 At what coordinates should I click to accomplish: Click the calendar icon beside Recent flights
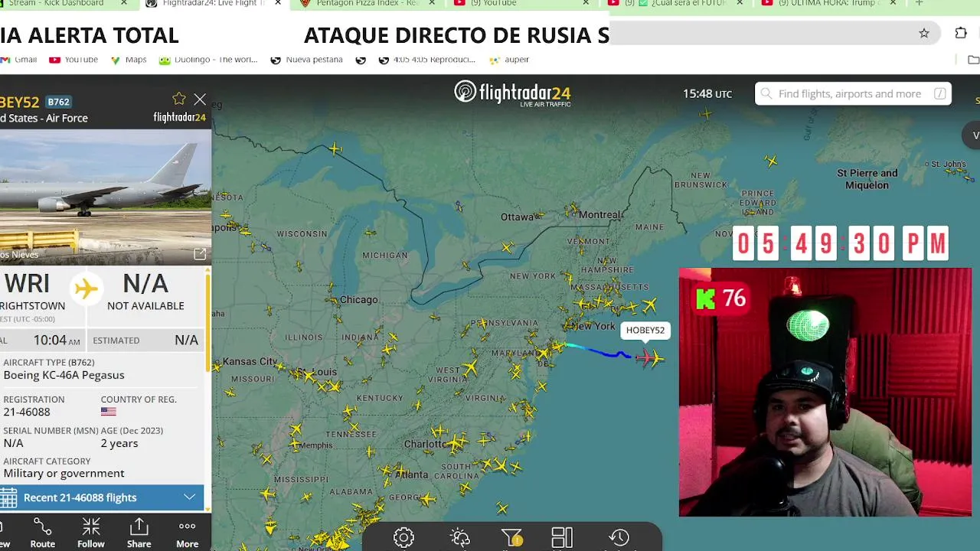tap(8, 497)
